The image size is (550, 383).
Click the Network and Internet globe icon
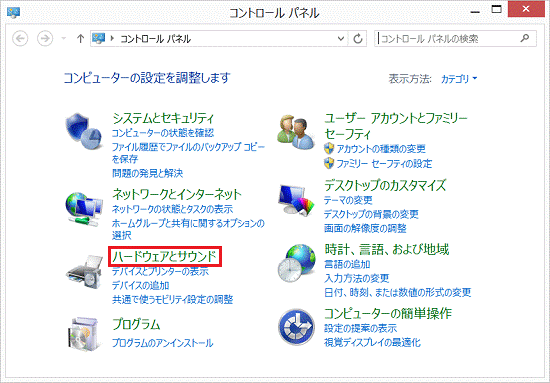click(84, 209)
